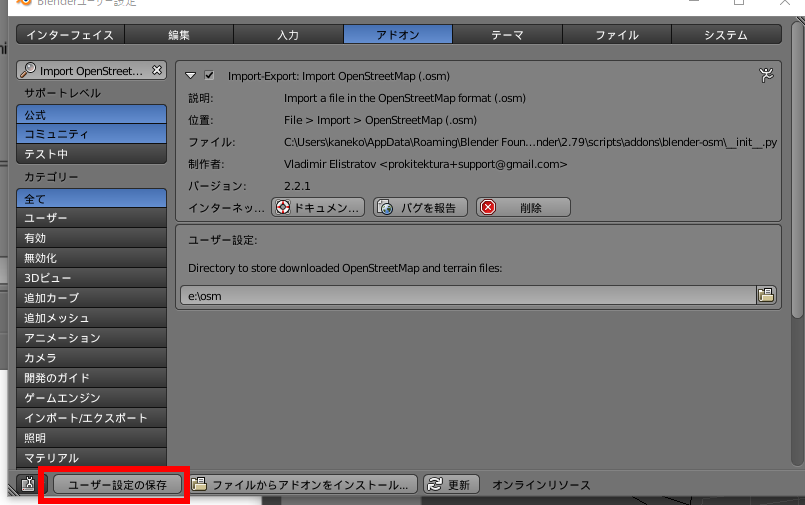Image resolution: width=805 pixels, height=505 pixels.
Task: Open the ファイル tab
Action: point(617,35)
